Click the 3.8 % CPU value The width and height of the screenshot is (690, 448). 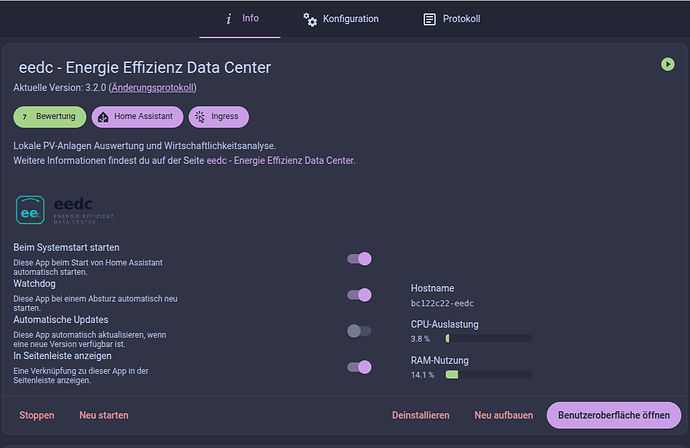(420, 339)
